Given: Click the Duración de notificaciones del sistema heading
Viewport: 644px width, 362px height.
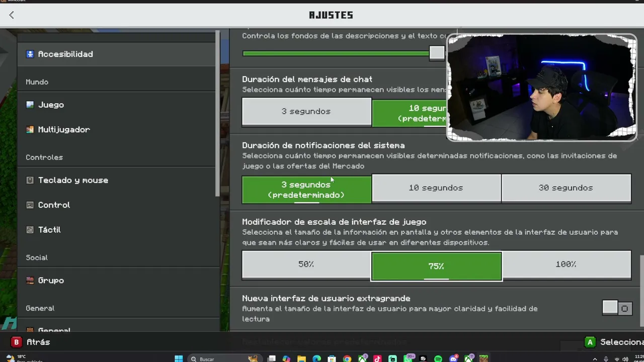Looking at the screenshot, I should (x=324, y=145).
